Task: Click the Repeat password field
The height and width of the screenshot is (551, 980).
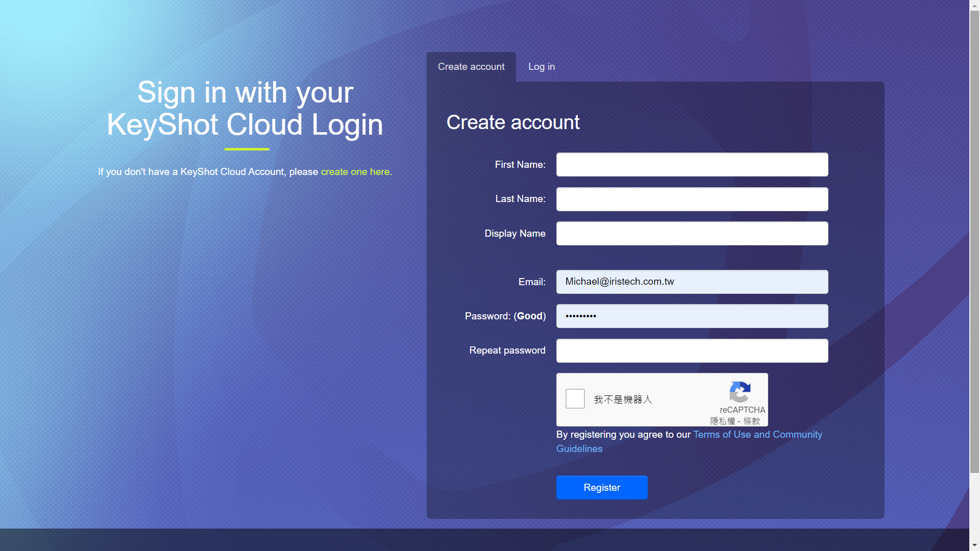Action: 692,350
